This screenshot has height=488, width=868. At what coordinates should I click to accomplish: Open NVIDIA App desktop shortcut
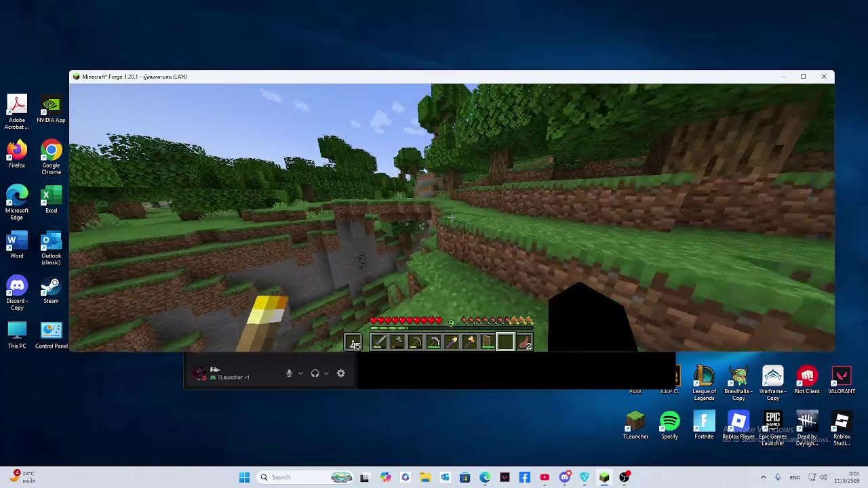tap(51, 110)
